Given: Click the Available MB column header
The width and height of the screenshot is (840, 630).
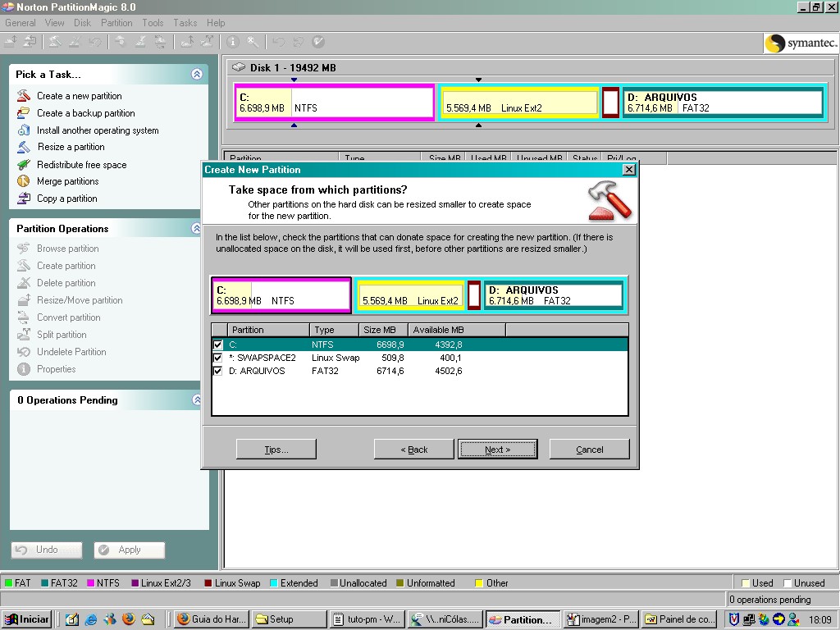Looking at the screenshot, I should click(458, 330).
